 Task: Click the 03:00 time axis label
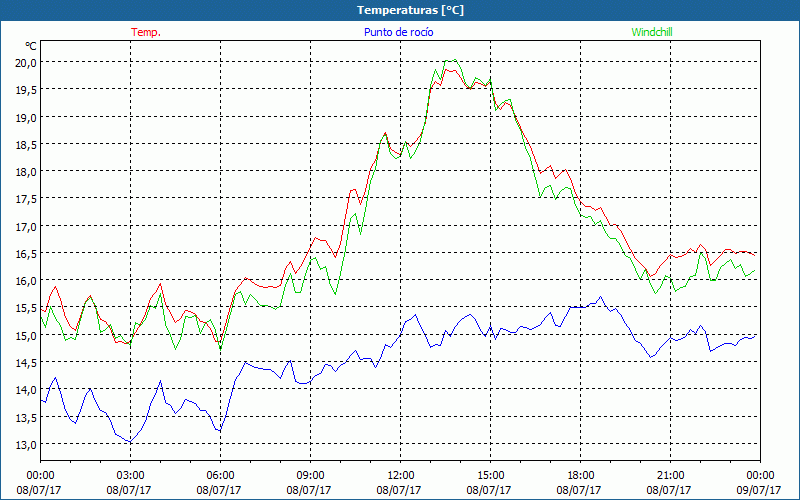click(x=130, y=475)
